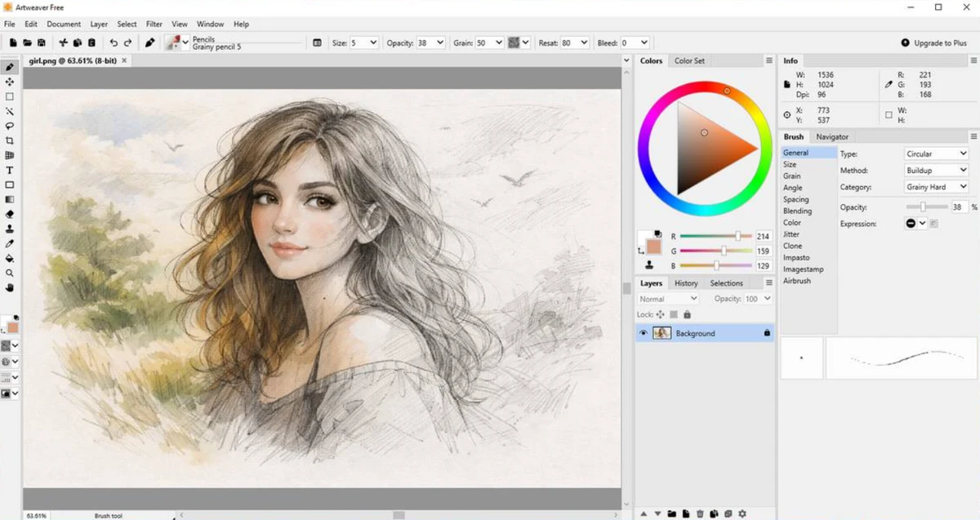Select the Impasto brush settings category
This screenshot has height=520, width=980.
pos(796,257)
